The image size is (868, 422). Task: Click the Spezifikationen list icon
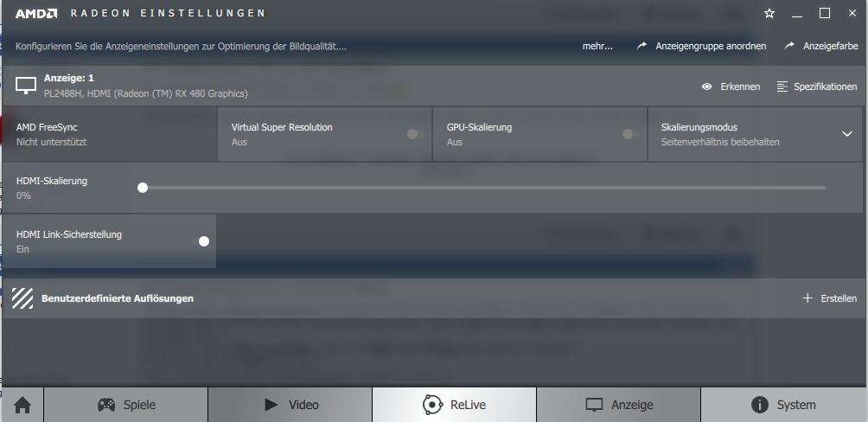[x=782, y=86]
